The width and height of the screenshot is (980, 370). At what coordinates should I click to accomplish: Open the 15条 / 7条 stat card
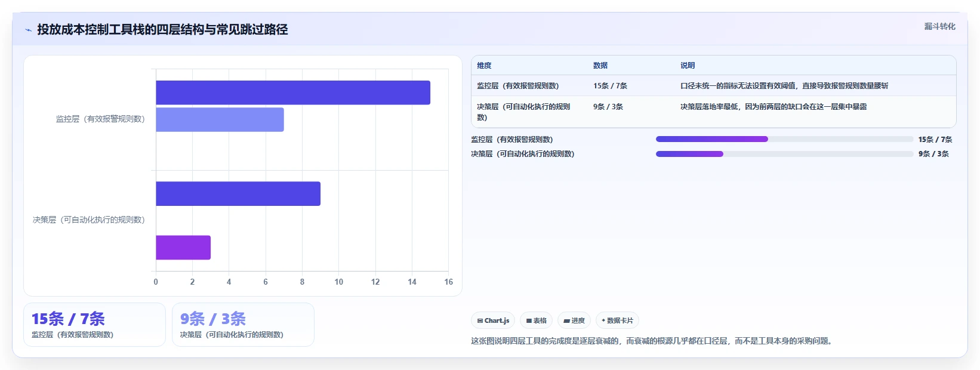[94, 325]
